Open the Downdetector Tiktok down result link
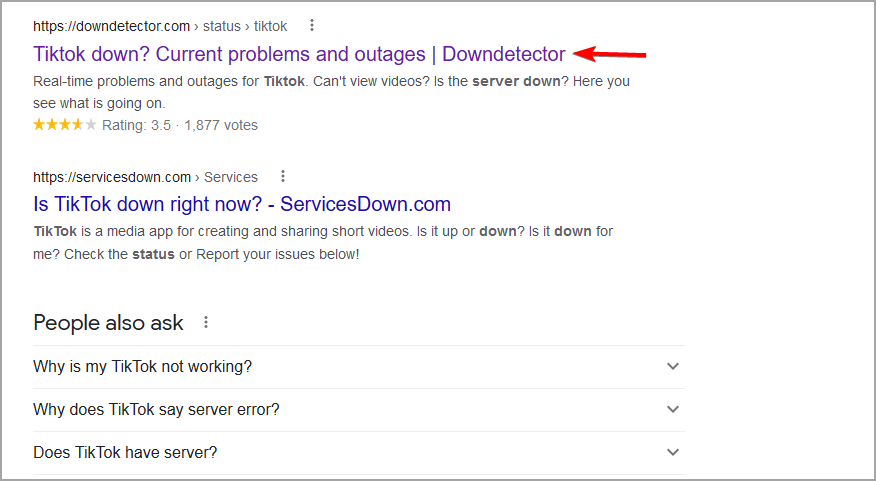Image resolution: width=876 pixels, height=481 pixels. coord(299,54)
